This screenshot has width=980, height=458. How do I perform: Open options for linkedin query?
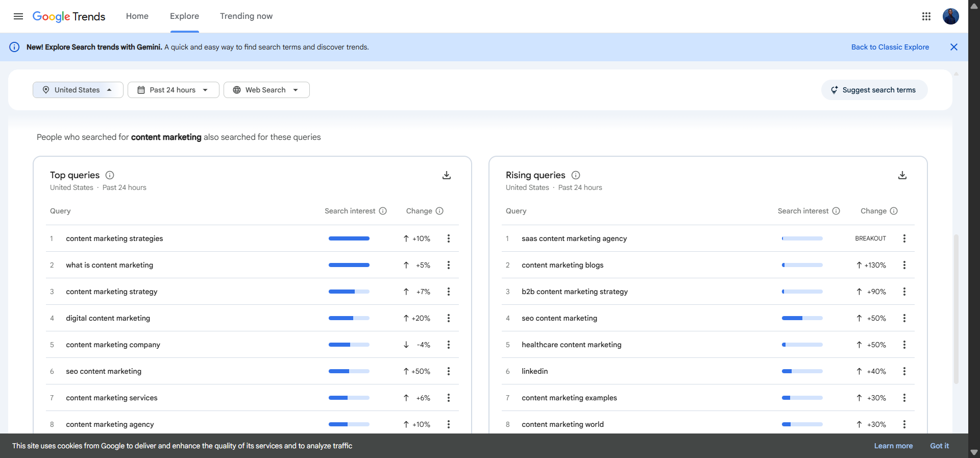(x=904, y=371)
